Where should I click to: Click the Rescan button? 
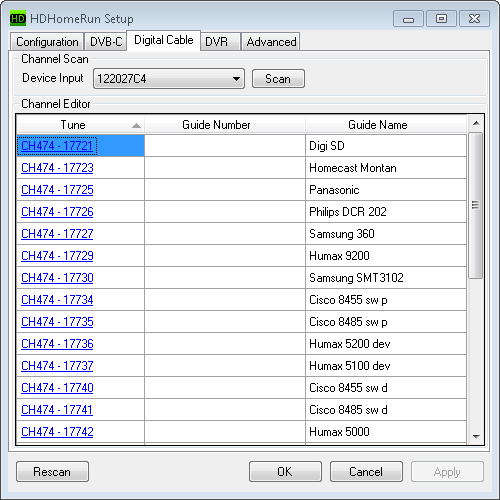pyautogui.click(x=52, y=472)
